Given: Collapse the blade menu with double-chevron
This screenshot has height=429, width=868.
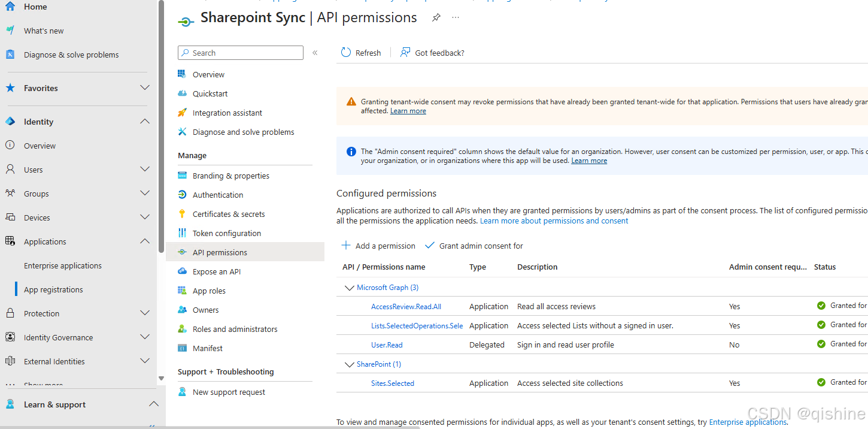Looking at the screenshot, I should click(x=315, y=53).
